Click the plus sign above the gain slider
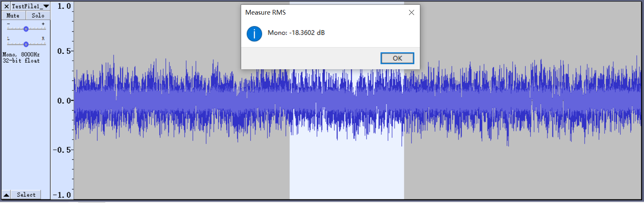This screenshot has width=644, height=203. coord(43,24)
